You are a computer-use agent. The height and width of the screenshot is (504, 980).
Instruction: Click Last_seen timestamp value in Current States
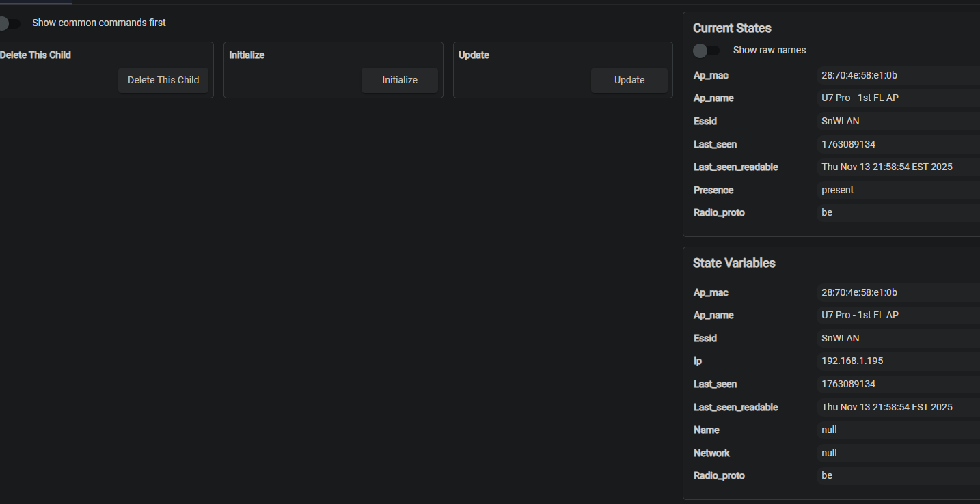point(848,144)
